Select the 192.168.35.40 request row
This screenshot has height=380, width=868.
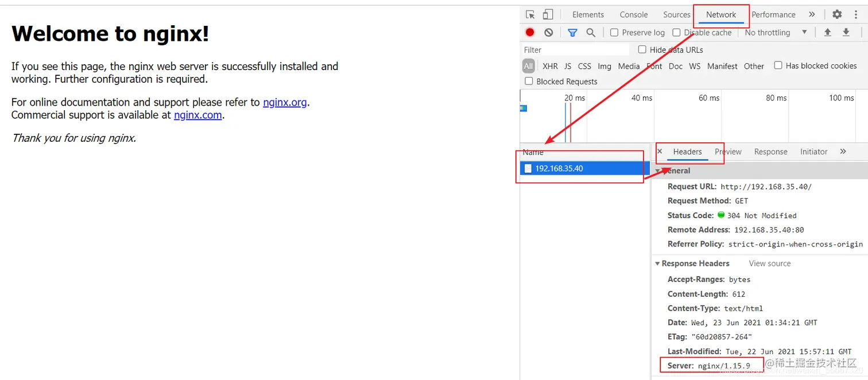click(585, 168)
